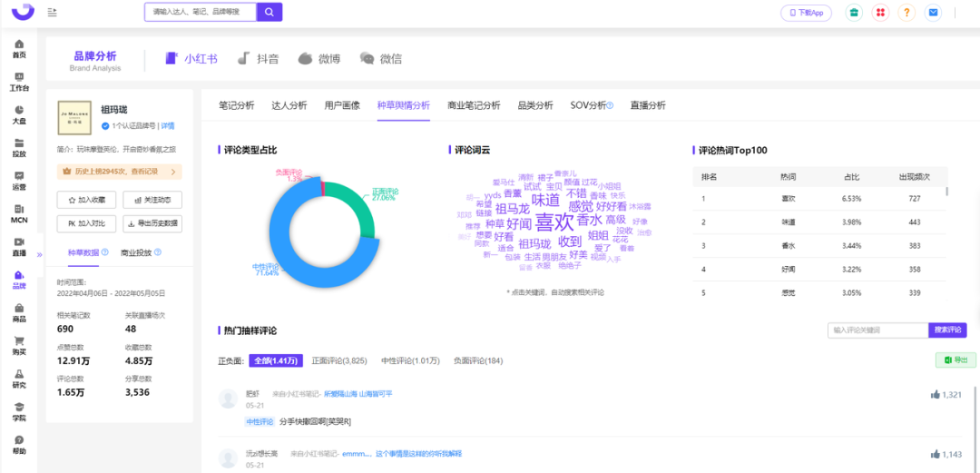
Task: Click the purple logo icon at top-left
Action: tap(23, 11)
